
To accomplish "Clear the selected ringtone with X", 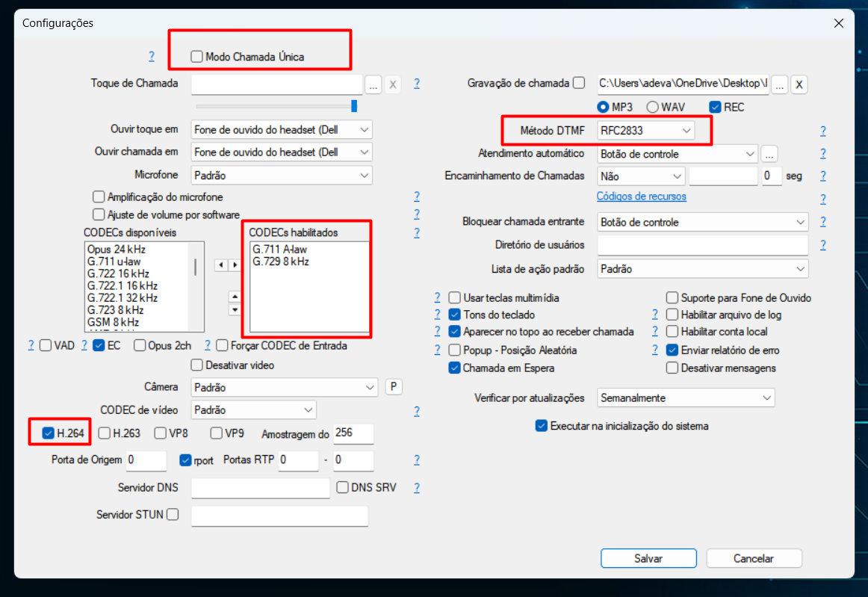I will point(393,84).
